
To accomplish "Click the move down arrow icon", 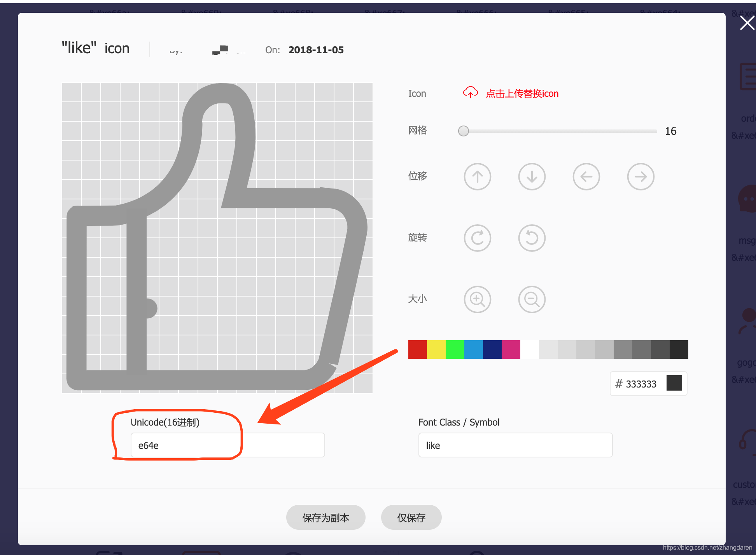I will pyautogui.click(x=532, y=176).
